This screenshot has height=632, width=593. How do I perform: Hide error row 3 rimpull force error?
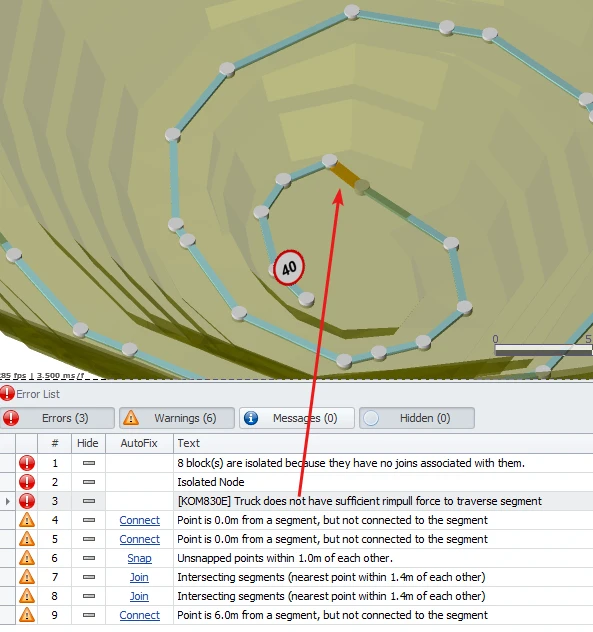click(x=89, y=501)
